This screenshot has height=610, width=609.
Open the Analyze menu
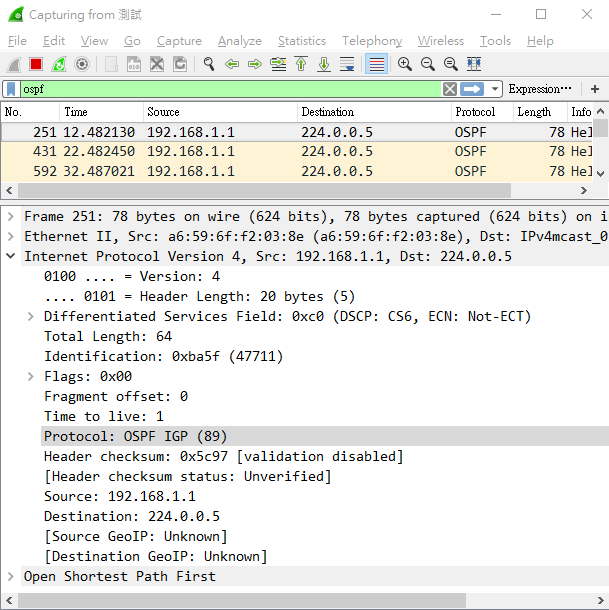pos(240,41)
